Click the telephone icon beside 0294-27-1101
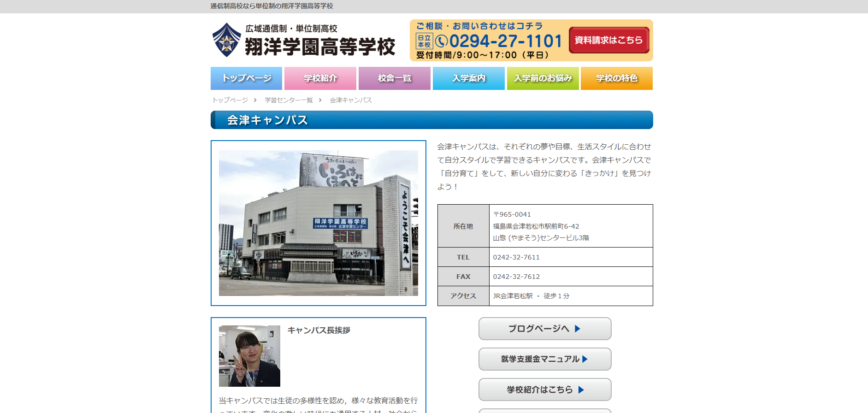 441,41
